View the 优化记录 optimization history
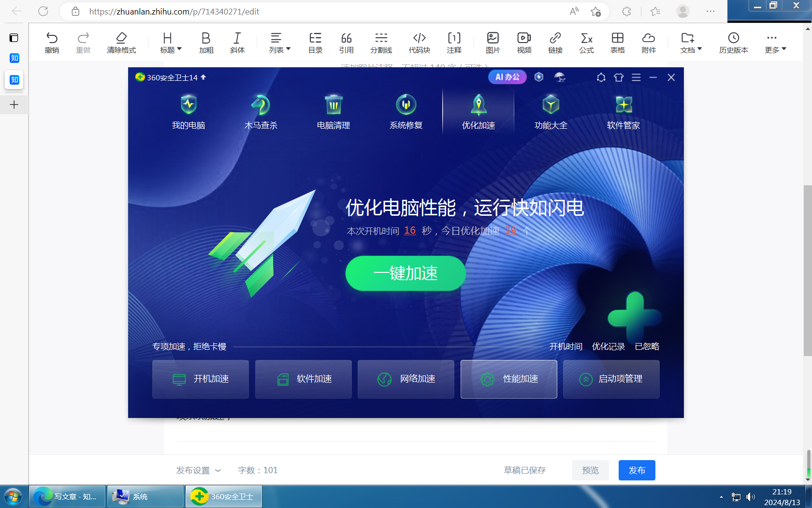The image size is (812, 508). click(x=608, y=346)
